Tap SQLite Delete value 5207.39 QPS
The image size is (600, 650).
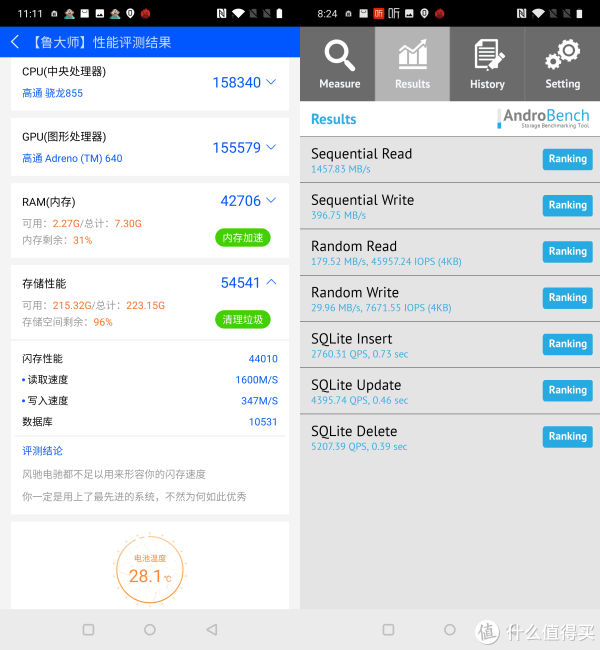[339, 446]
